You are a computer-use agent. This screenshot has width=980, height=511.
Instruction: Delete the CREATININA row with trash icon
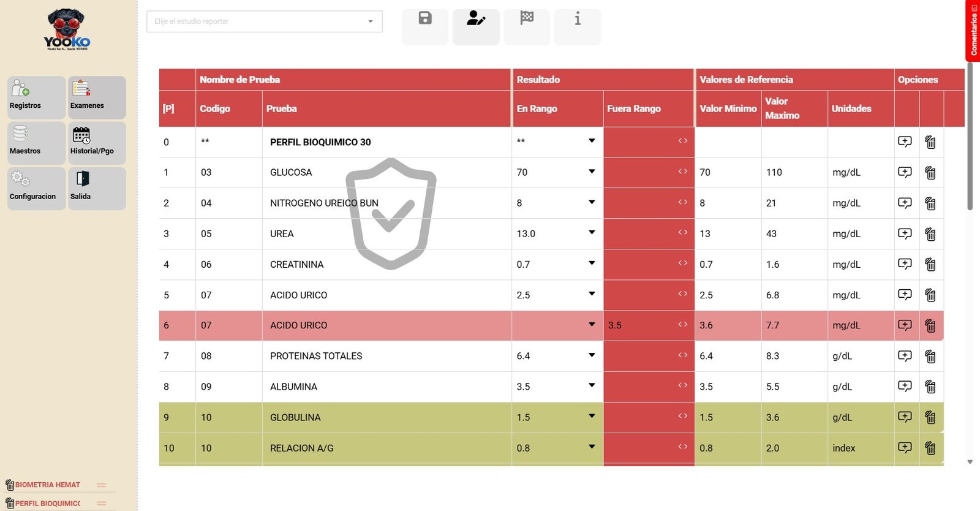tap(930, 265)
